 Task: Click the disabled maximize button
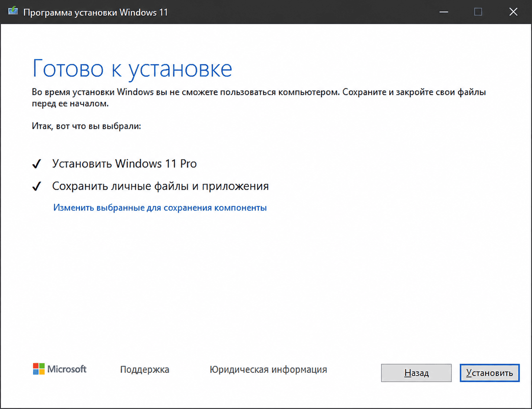(478, 12)
